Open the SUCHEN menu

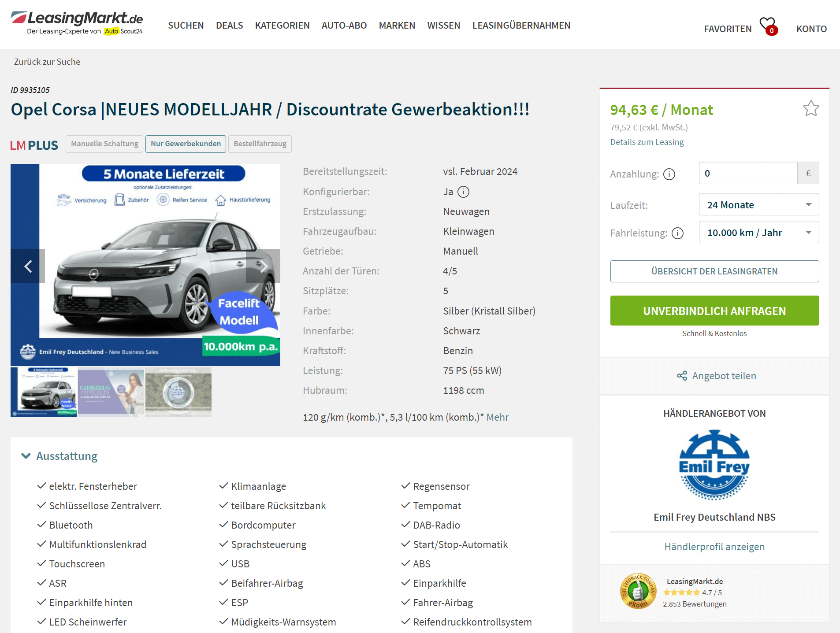pyautogui.click(x=186, y=26)
